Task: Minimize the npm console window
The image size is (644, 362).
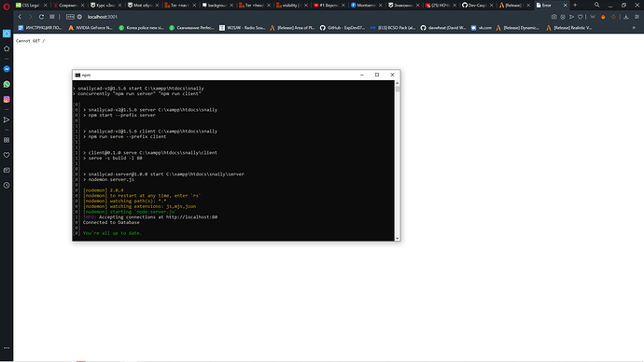Action: coord(362,75)
